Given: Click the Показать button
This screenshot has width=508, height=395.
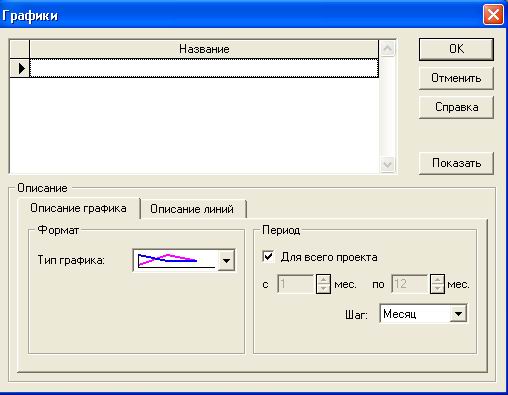Looking at the screenshot, I should (456, 163).
